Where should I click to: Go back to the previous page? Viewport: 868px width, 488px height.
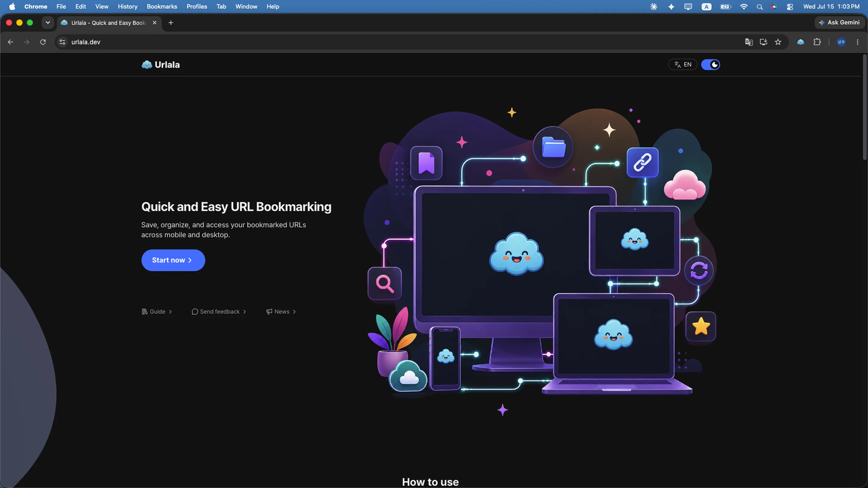pos(11,42)
